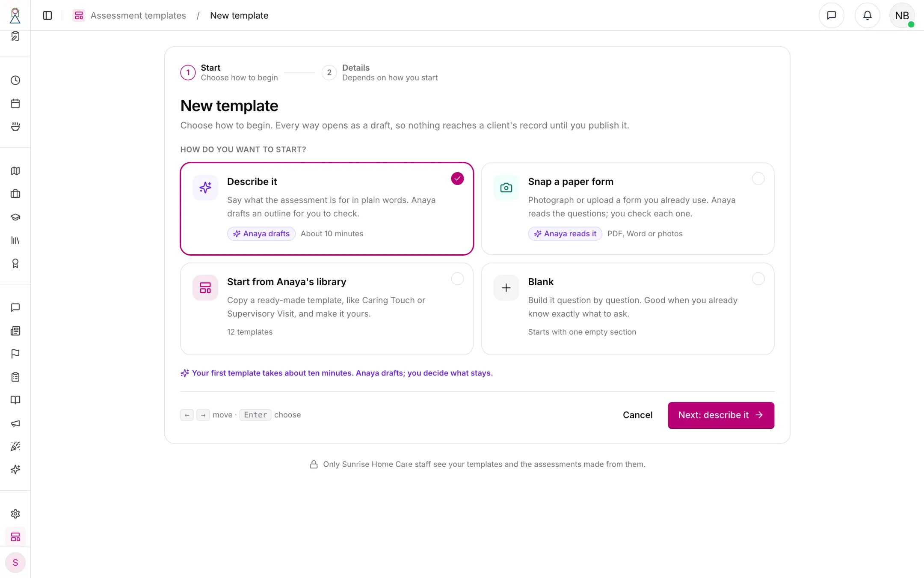Click the camera icon on Snap card
The image size is (924, 578).
[x=506, y=188]
